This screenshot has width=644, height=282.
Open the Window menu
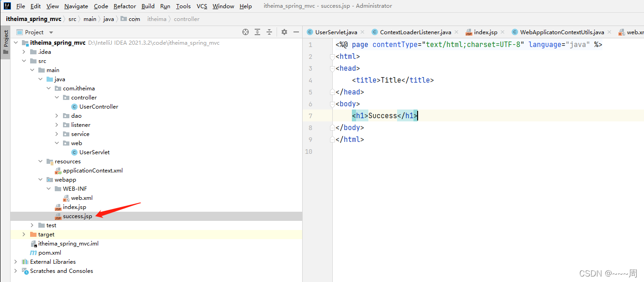(x=223, y=6)
